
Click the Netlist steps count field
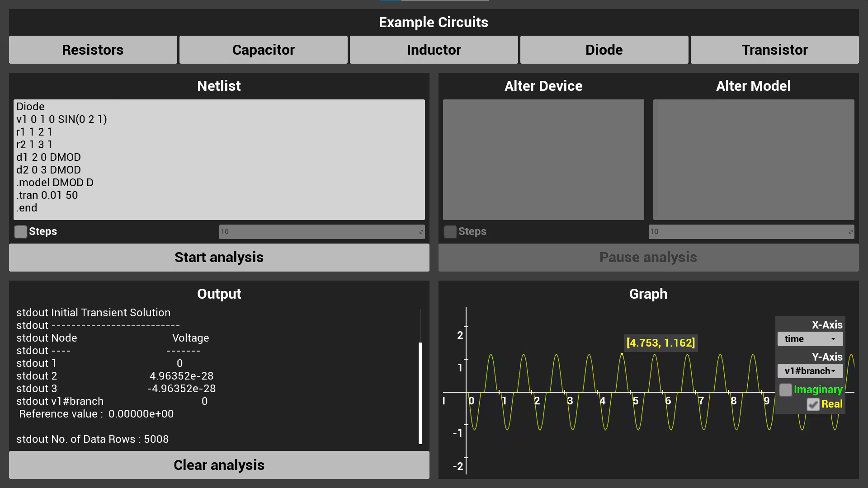click(321, 232)
